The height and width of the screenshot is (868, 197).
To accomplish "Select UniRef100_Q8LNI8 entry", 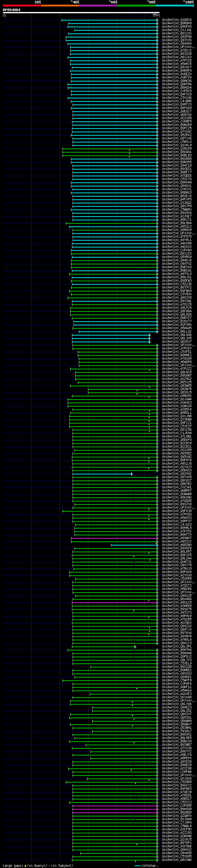I will pyautogui.click(x=177, y=372).
